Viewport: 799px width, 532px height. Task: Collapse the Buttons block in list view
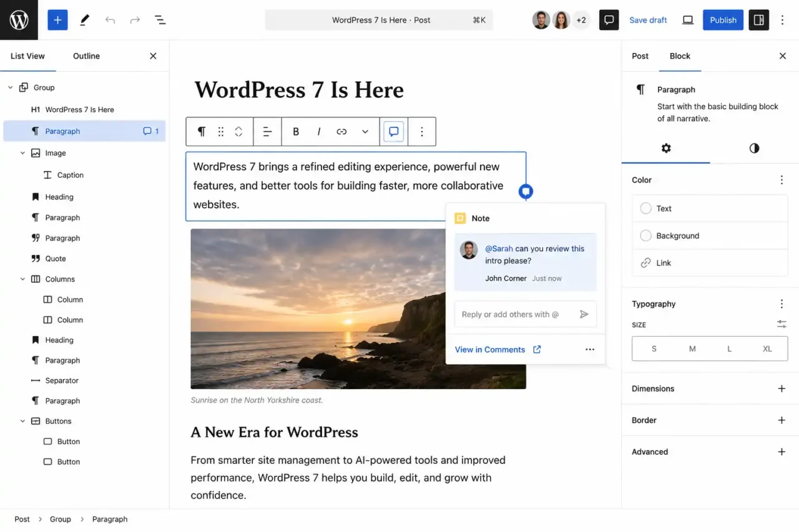coord(22,421)
